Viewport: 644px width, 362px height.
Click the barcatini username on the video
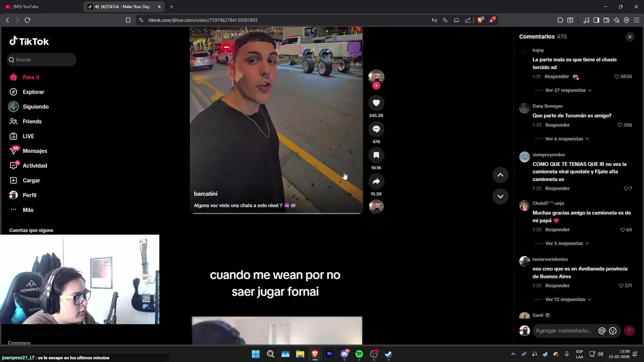(x=205, y=194)
